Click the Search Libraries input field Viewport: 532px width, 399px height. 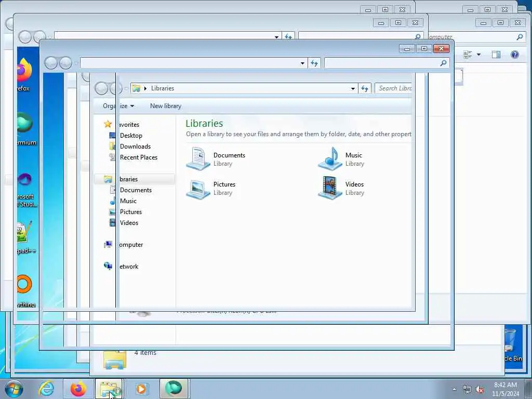click(x=393, y=88)
